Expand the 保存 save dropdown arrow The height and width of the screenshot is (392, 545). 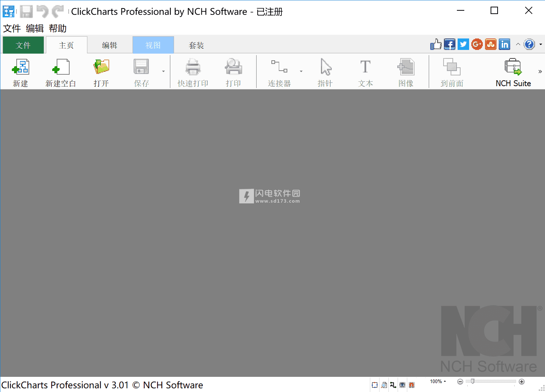[x=163, y=71]
